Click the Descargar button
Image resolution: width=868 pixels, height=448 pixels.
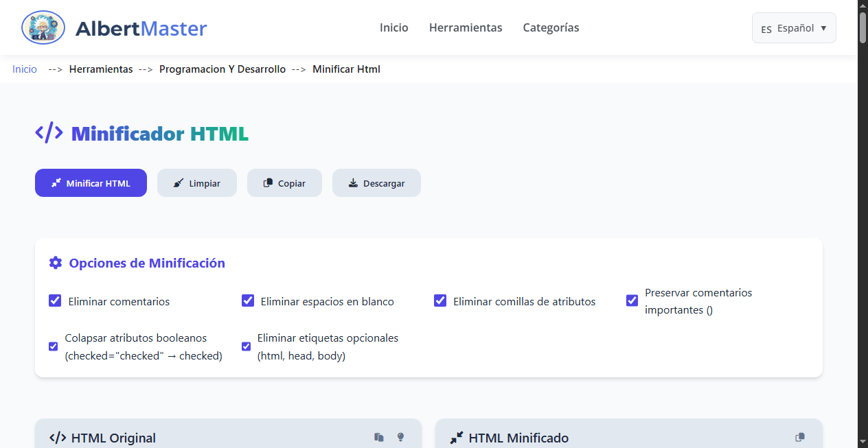[376, 182]
